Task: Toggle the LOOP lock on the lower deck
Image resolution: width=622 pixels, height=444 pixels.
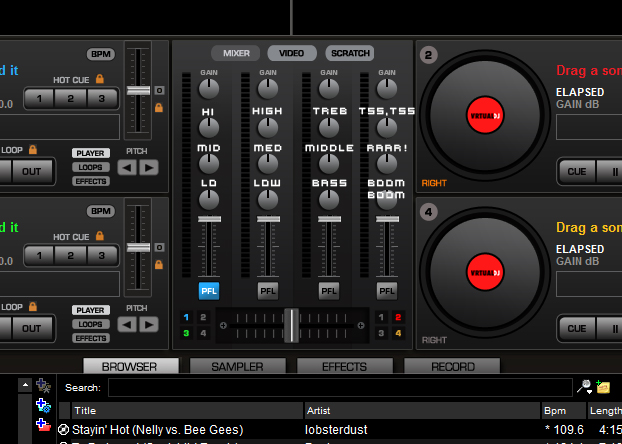Action: tap(33, 306)
